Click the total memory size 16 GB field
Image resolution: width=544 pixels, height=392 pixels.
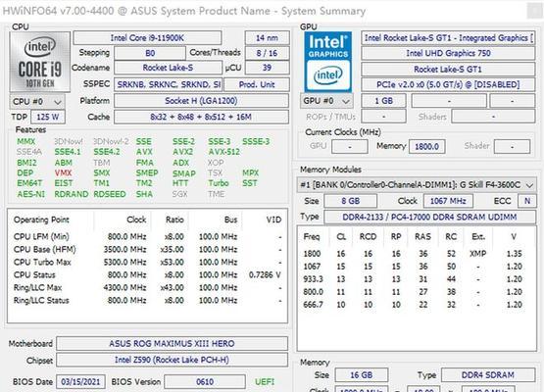click(361, 375)
